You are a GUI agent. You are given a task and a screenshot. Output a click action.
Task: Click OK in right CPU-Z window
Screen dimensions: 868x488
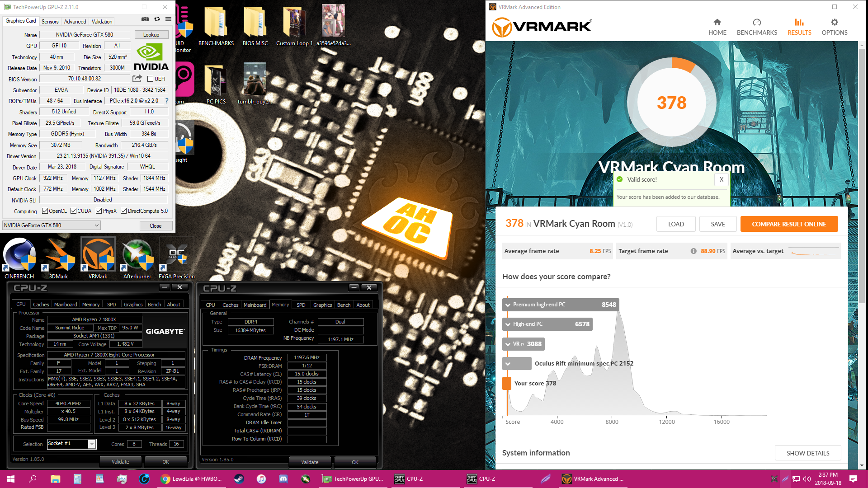click(x=355, y=462)
